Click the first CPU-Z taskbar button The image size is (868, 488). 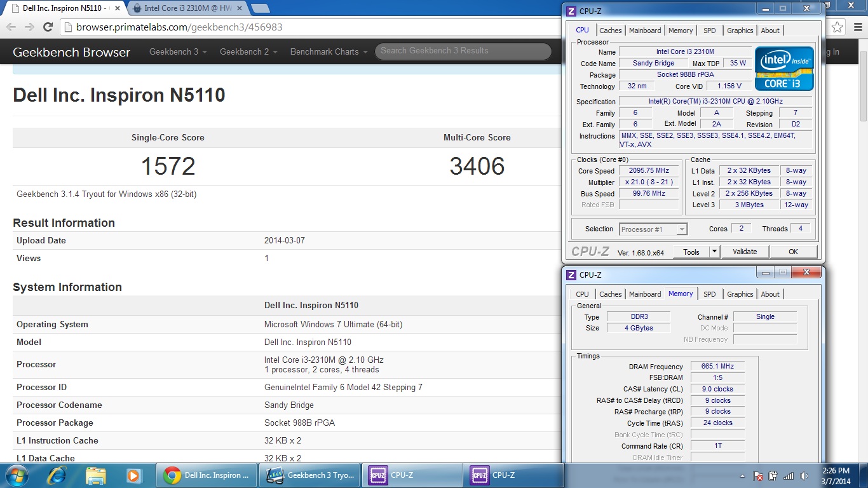click(412, 475)
